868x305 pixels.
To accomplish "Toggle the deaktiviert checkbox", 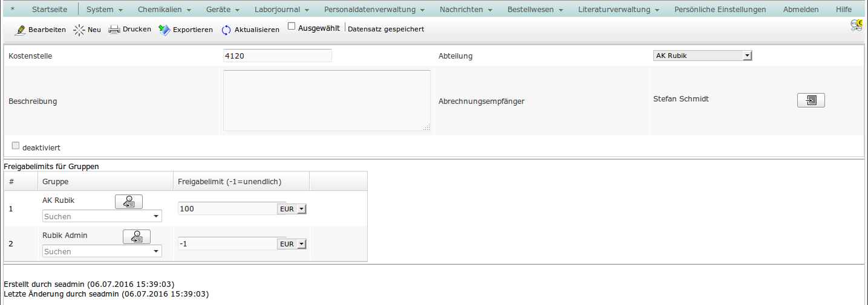I will point(16,146).
